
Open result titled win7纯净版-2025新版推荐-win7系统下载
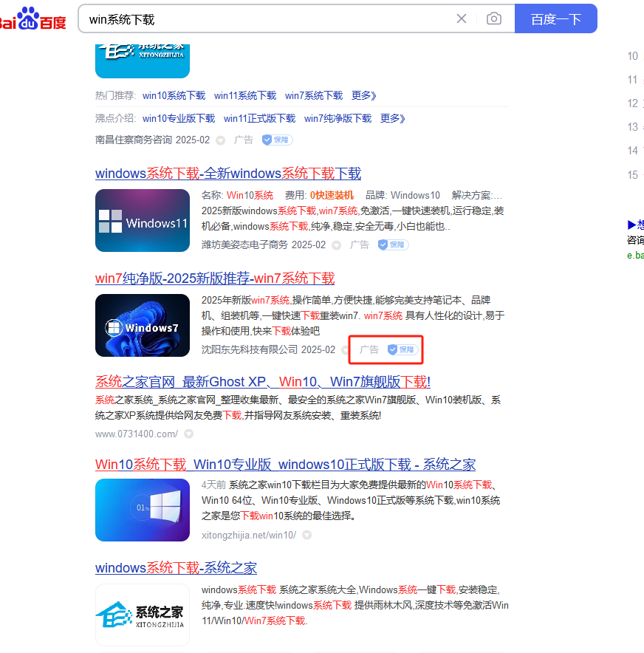[x=215, y=278]
